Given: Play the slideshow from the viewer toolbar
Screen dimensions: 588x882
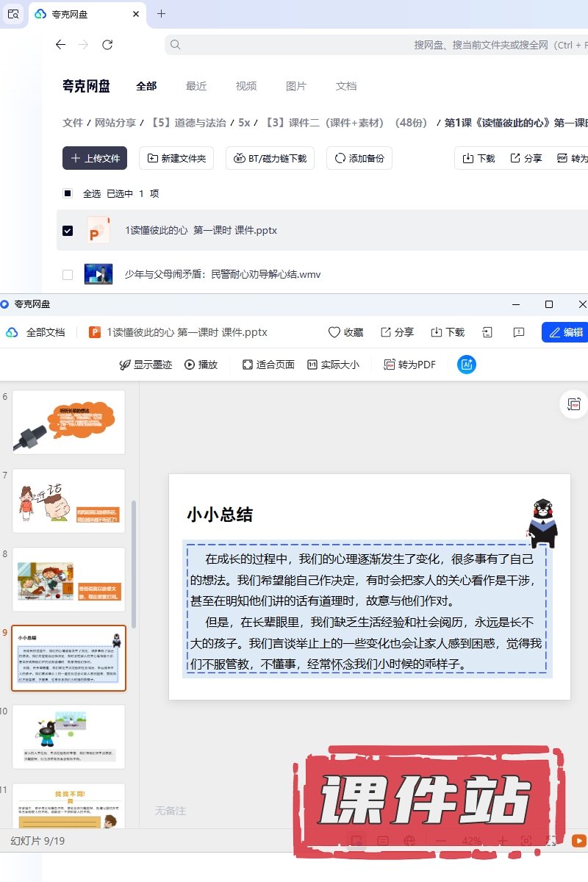Looking at the screenshot, I should 201,365.
